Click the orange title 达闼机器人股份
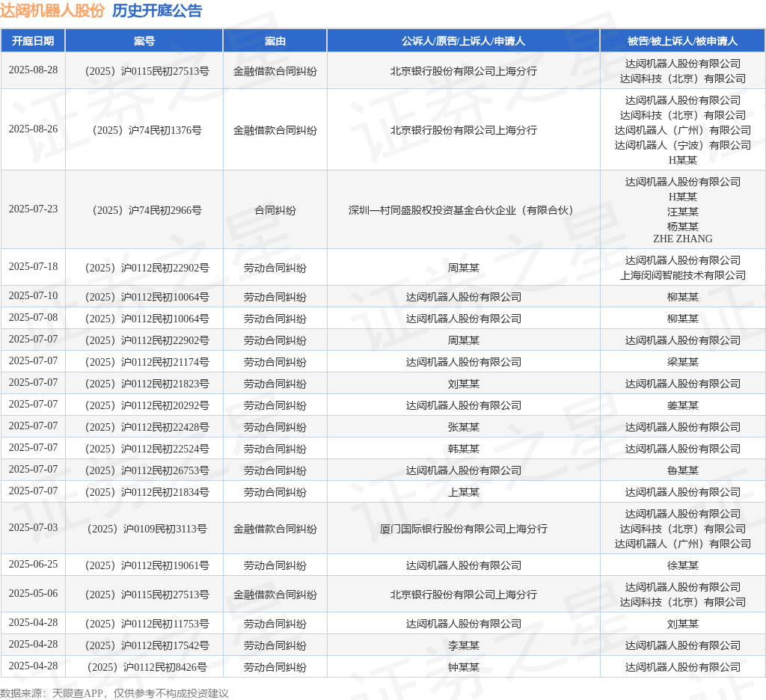The image size is (766, 700). pos(52,10)
